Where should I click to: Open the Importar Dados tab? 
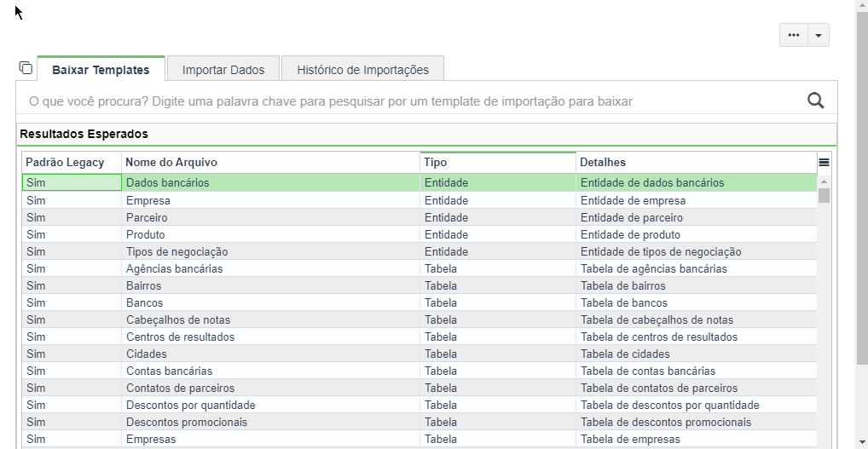coord(223,70)
